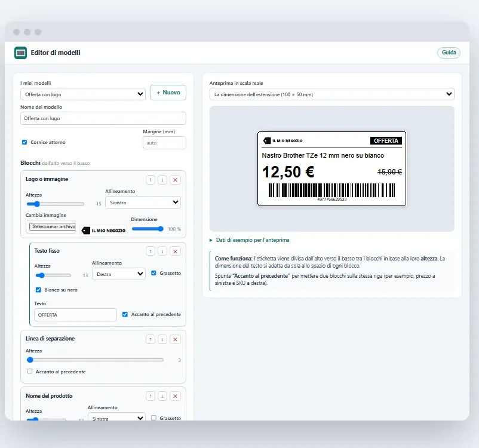The image size is (479, 448).
Task: Click the Blocchi section heading
Action: click(x=30, y=163)
